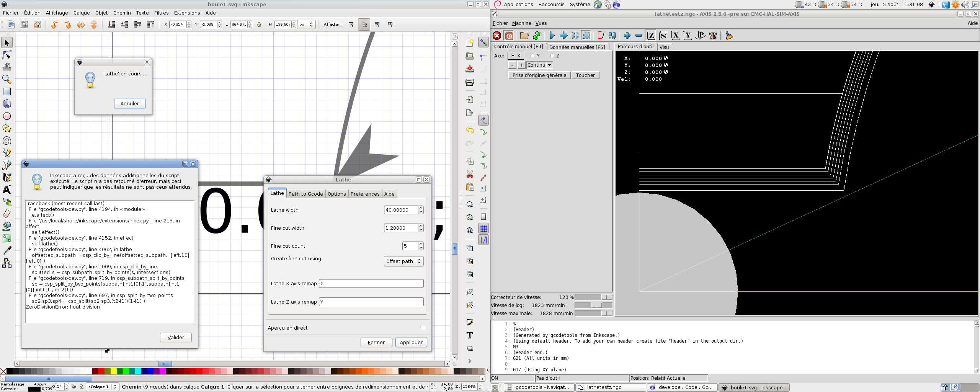Image resolution: width=980 pixels, height=392 pixels.
Task: Select the Zoom magnifier tool in Inkscape toolbox
Action: (7, 79)
